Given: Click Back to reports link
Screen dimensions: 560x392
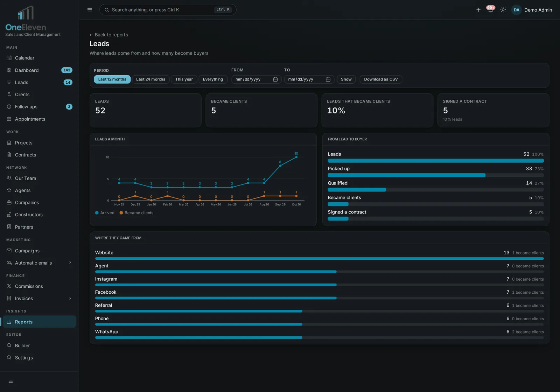Looking at the screenshot, I should point(108,35).
